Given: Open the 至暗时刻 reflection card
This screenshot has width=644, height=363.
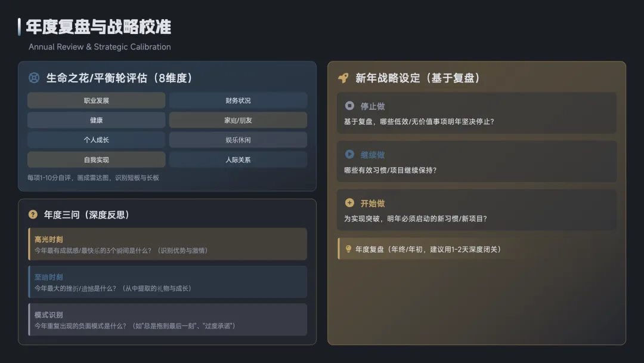Looking at the screenshot, I should point(168,282).
